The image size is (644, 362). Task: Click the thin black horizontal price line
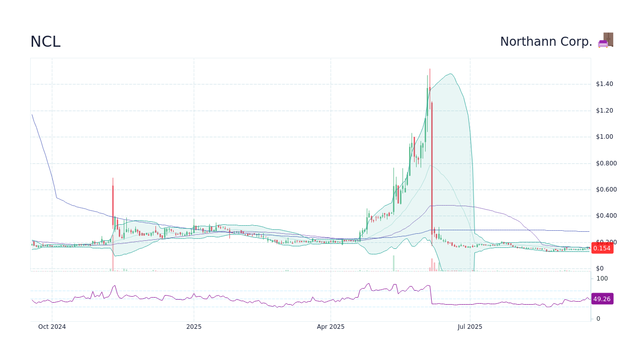pos(503,229)
